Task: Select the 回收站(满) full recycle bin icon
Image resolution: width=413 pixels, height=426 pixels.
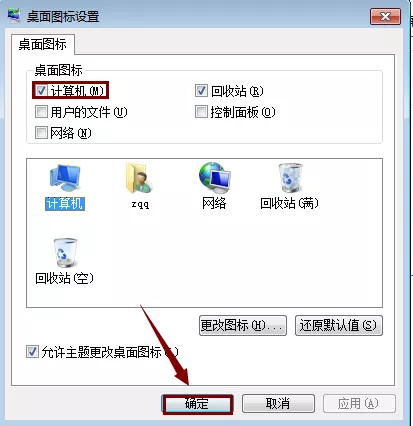Action: pyautogui.click(x=290, y=178)
